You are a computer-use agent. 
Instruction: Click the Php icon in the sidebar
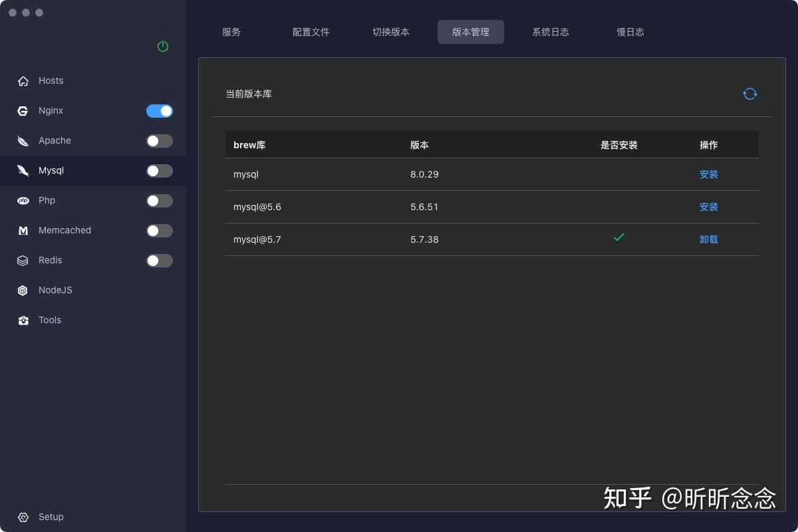(23, 200)
